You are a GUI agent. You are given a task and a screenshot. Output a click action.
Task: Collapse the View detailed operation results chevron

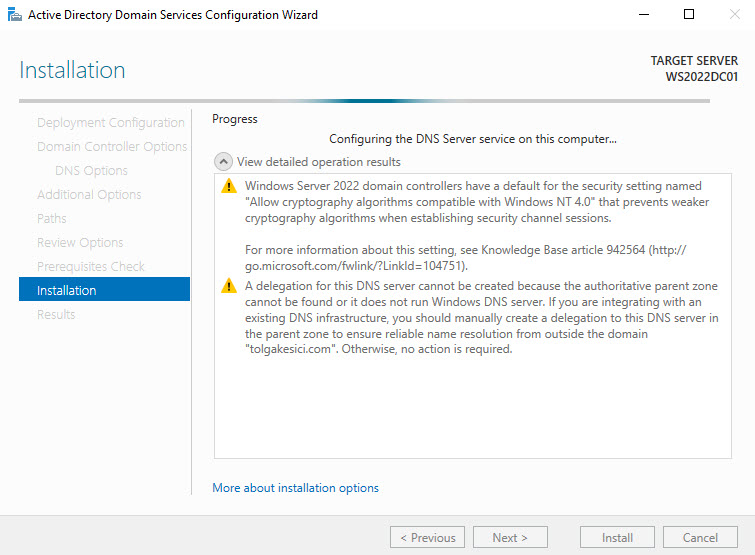coord(223,162)
